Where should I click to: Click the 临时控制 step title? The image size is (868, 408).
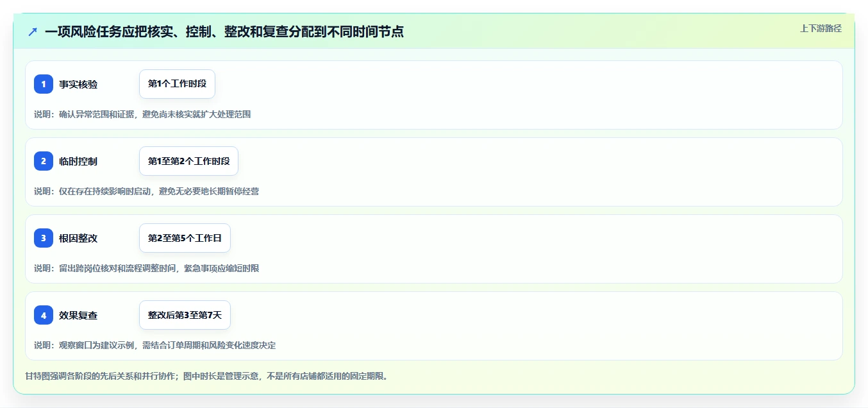78,161
